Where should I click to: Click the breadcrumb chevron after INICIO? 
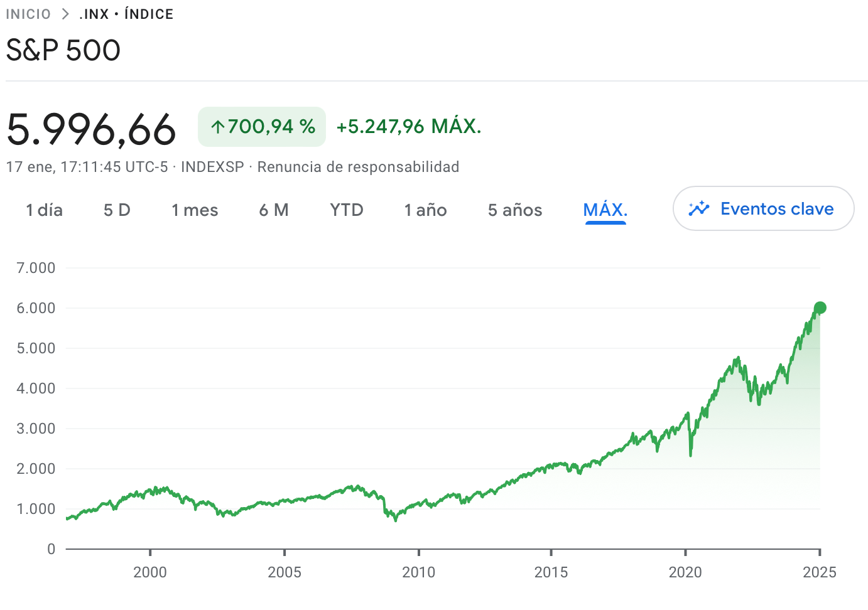coord(65,14)
